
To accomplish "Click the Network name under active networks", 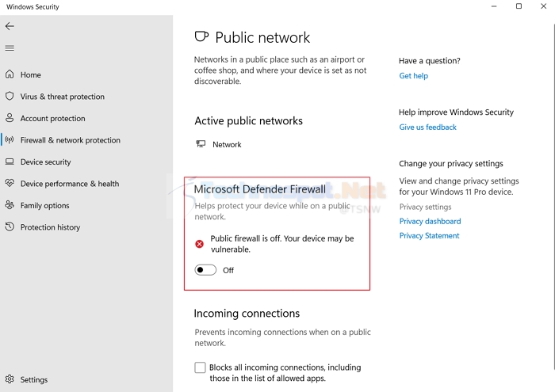I will (227, 145).
